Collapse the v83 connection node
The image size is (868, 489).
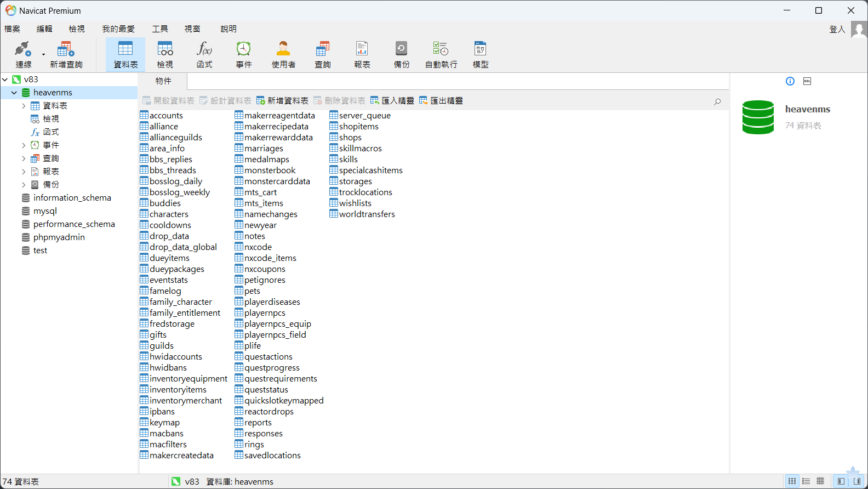(x=5, y=79)
